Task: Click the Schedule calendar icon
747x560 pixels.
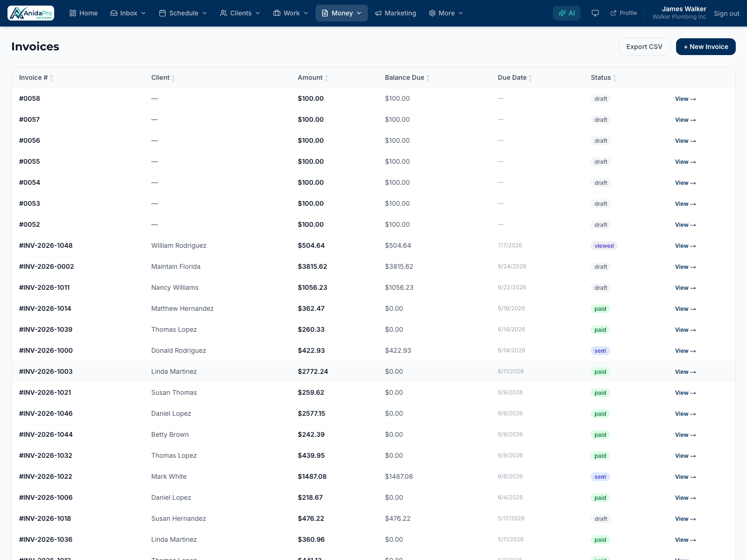Action: [x=162, y=13]
